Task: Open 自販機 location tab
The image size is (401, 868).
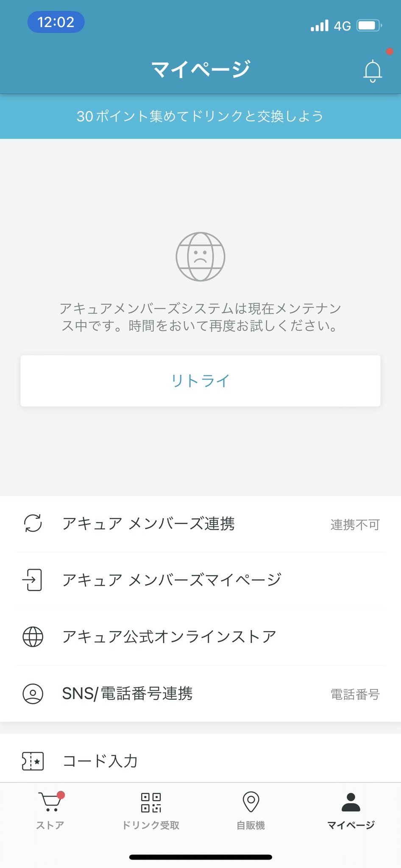Action: click(251, 811)
